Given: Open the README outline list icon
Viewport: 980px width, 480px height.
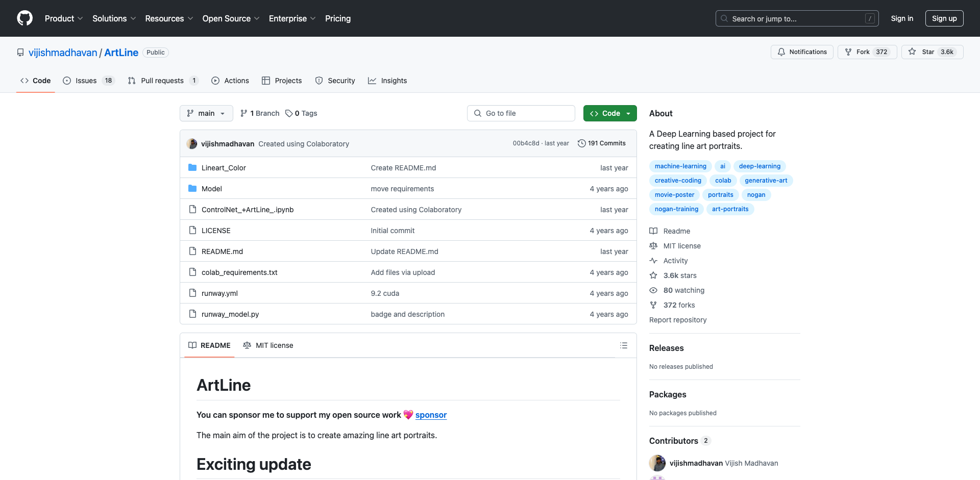Looking at the screenshot, I should click(623, 345).
